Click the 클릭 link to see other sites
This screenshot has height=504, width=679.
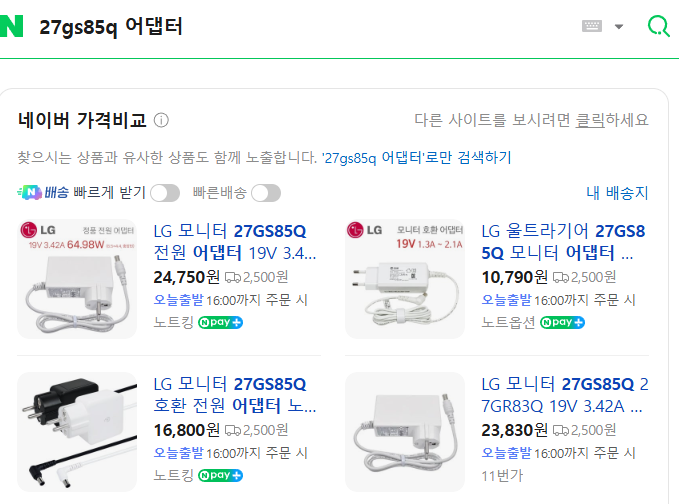click(590, 120)
